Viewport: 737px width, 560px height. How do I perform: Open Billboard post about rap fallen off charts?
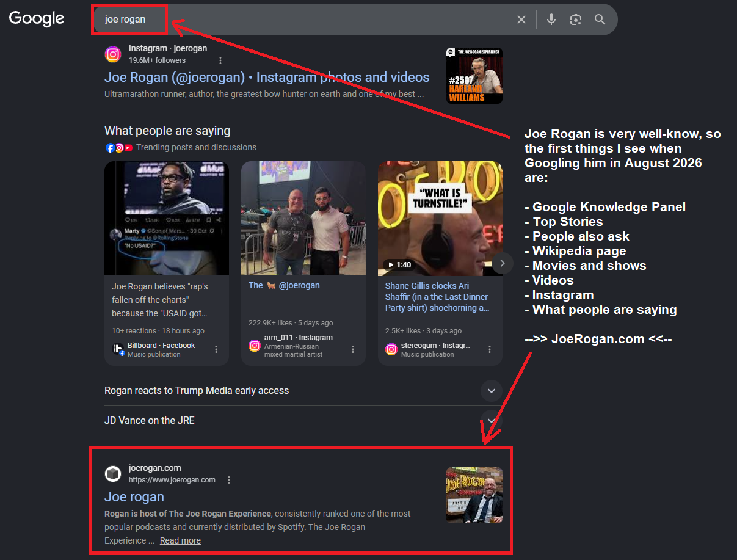(x=160, y=300)
